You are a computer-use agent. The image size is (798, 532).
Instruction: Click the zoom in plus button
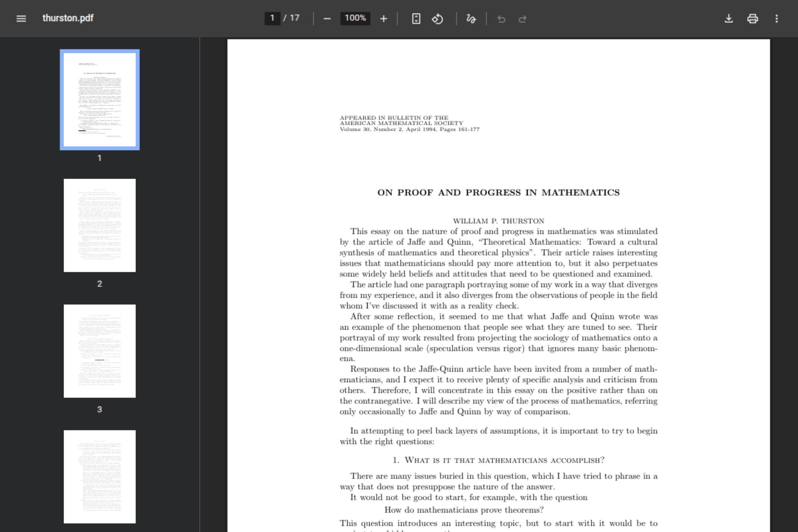383,19
